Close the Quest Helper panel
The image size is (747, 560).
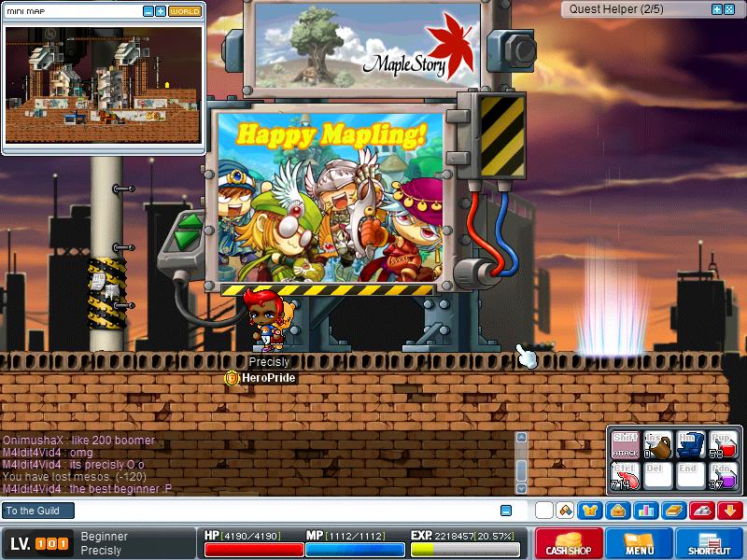pyautogui.click(x=729, y=9)
